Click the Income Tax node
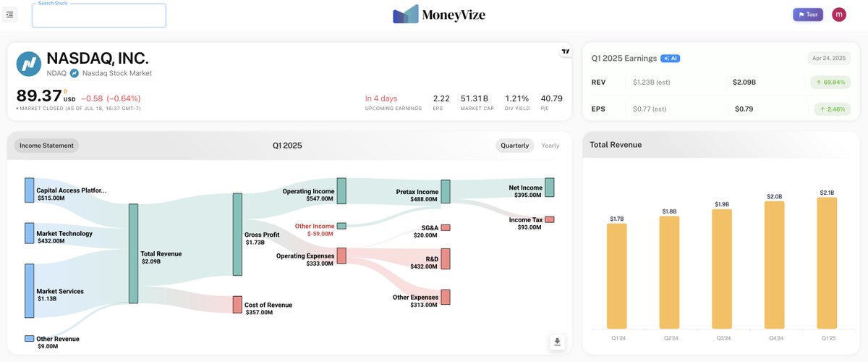 (x=550, y=219)
